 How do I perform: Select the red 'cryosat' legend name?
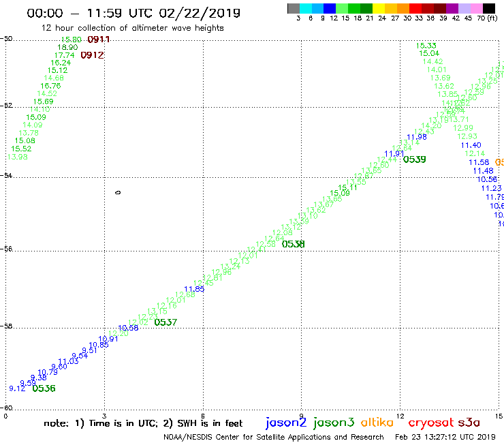tap(431, 423)
